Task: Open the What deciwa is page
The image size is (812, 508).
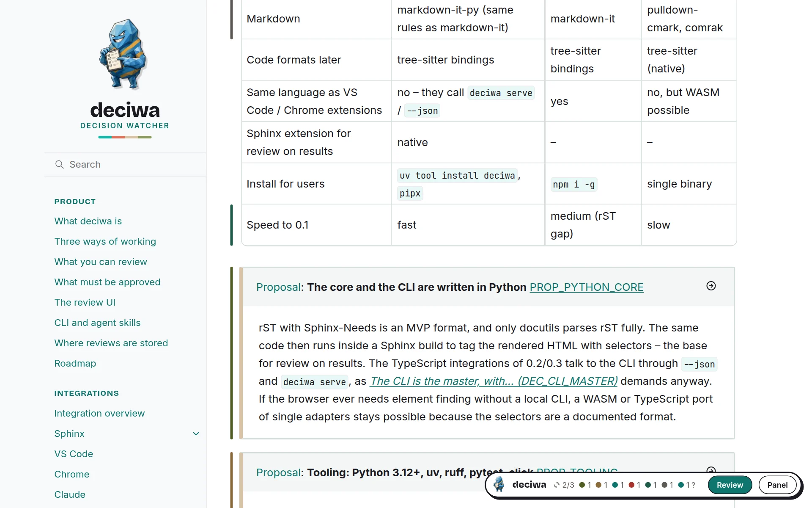Action: coord(88,221)
